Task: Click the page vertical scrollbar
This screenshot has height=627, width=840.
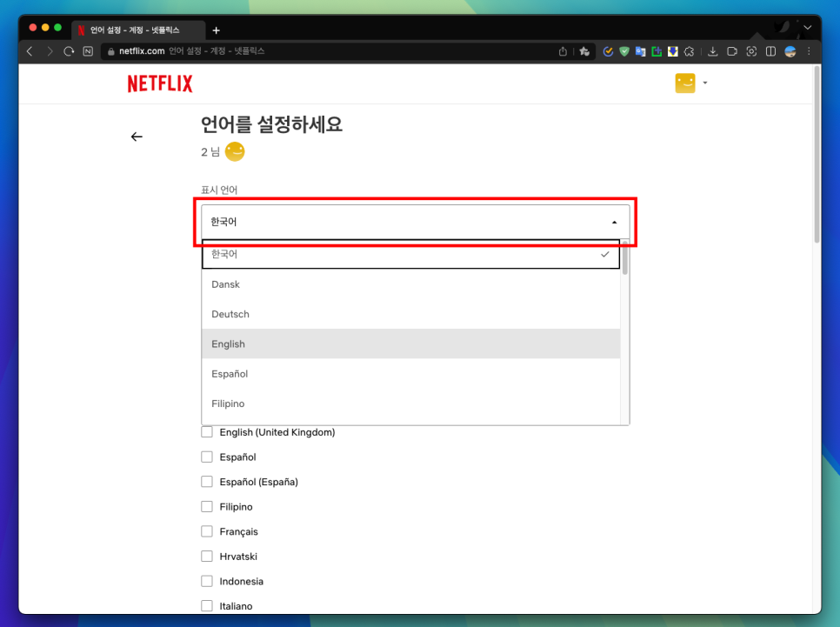Action: [x=817, y=154]
